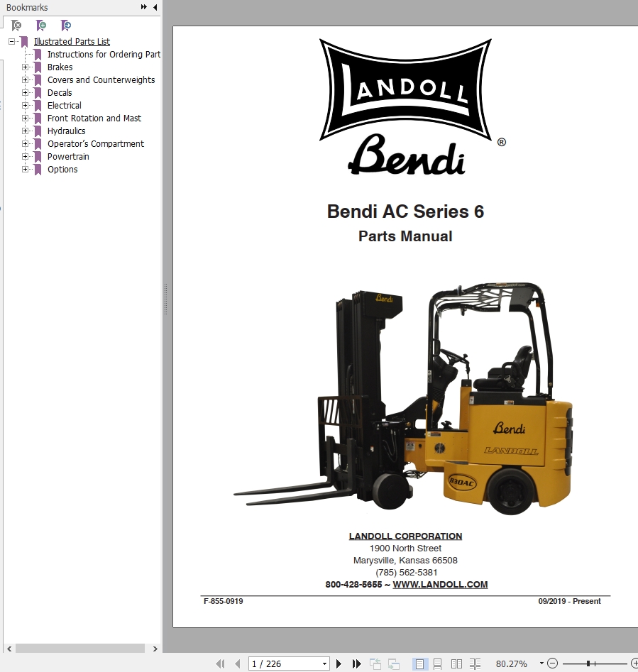The image size is (638, 672).
Task: Click the delete bookmark icon
Action: pos(16,26)
